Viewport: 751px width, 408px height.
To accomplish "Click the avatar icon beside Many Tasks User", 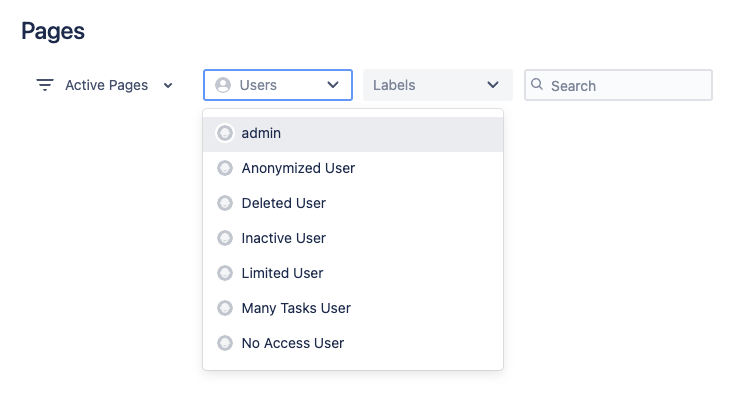I will point(225,308).
